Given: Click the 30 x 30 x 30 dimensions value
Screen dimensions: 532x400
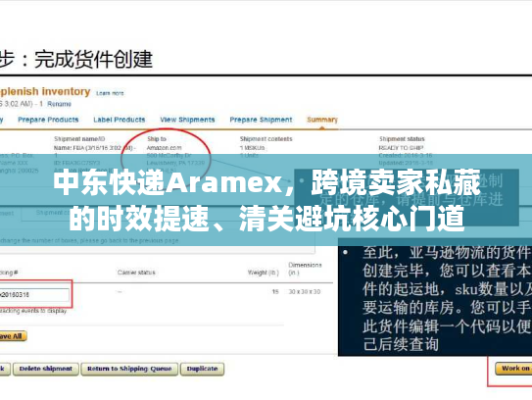Looking at the screenshot, I should [305, 292].
